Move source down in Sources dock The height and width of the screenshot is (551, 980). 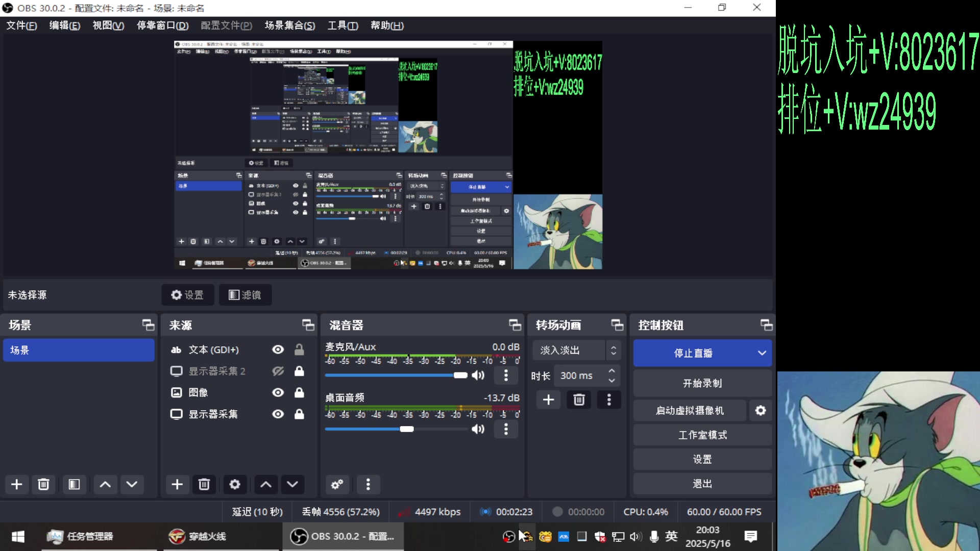(292, 484)
